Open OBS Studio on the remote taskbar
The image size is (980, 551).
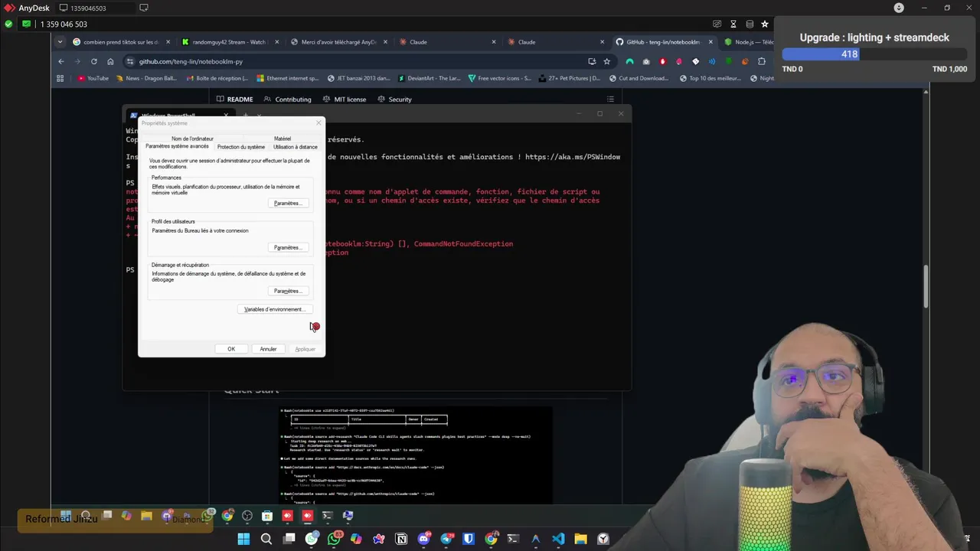[x=247, y=516]
